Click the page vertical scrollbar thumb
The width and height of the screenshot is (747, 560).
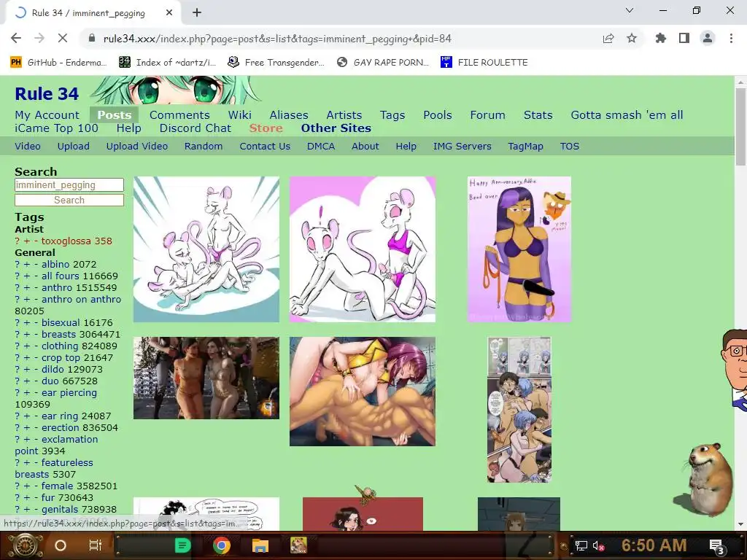tap(740, 126)
